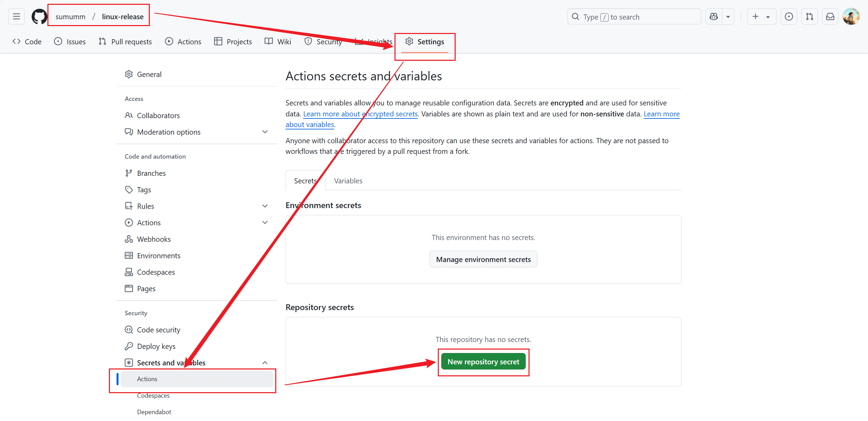Image resolution: width=868 pixels, height=421 pixels.
Task: Open the Webhooks settings page
Action: click(x=154, y=239)
